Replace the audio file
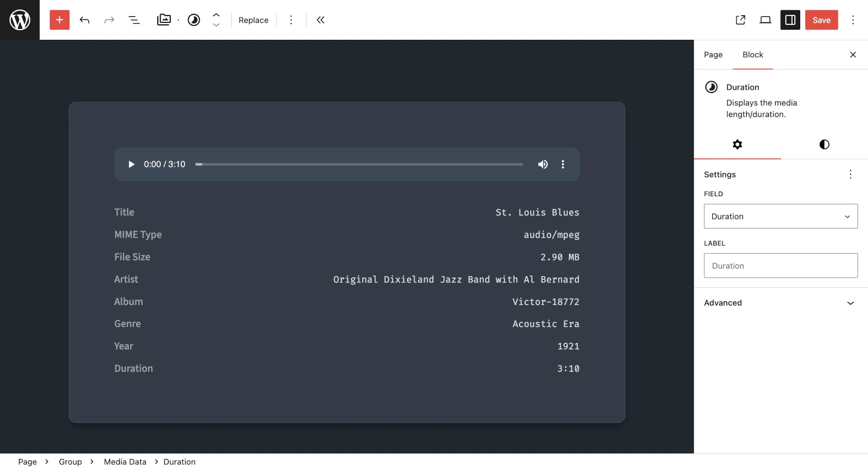This screenshot has height=469, width=868. pos(253,19)
